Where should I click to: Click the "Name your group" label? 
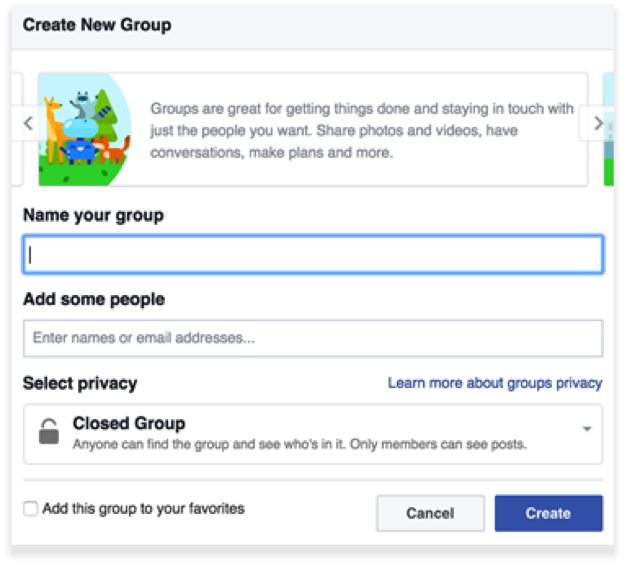click(93, 215)
